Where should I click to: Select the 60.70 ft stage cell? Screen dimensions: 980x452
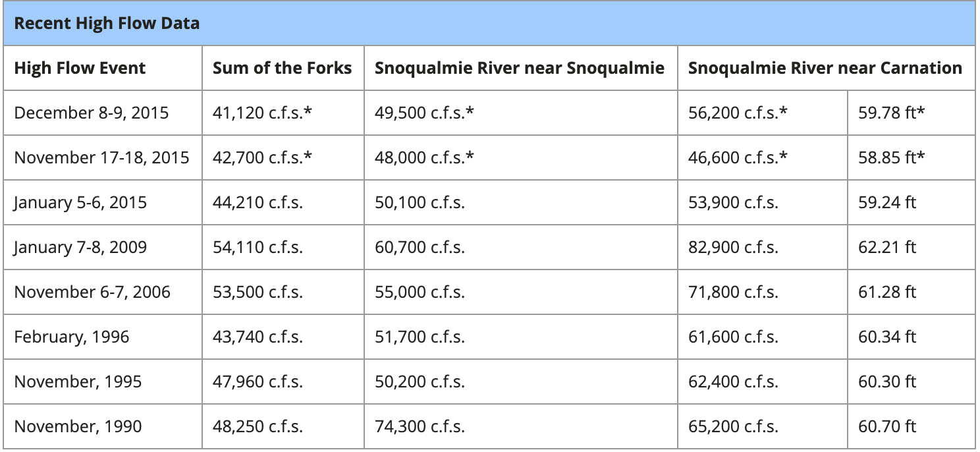click(886, 427)
